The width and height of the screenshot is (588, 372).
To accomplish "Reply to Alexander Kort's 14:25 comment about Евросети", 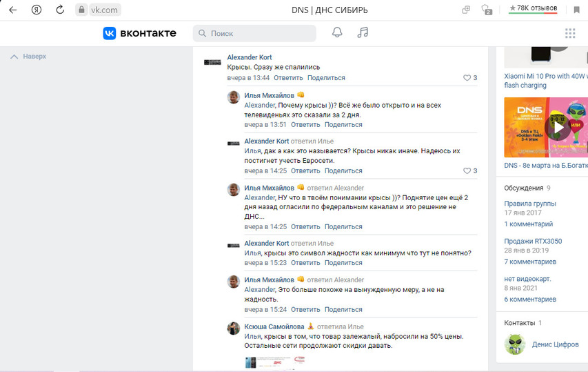I will (305, 170).
